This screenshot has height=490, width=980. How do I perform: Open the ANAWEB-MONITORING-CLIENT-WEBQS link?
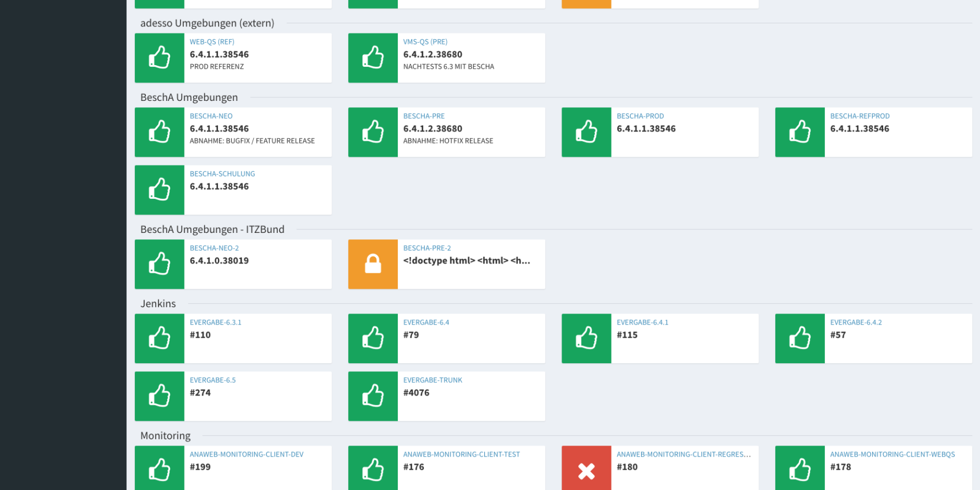click(x=893, y=455)
